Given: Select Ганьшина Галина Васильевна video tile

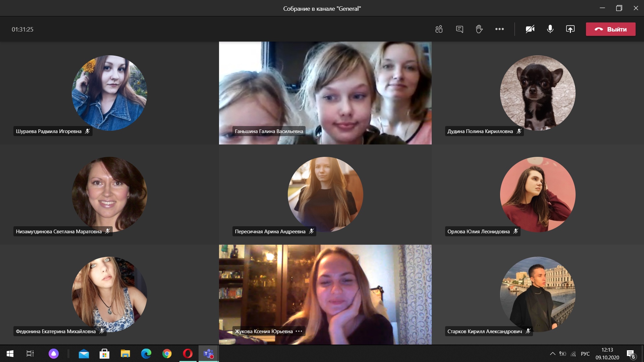Looking at the screenshot, I should coord(325,93).
